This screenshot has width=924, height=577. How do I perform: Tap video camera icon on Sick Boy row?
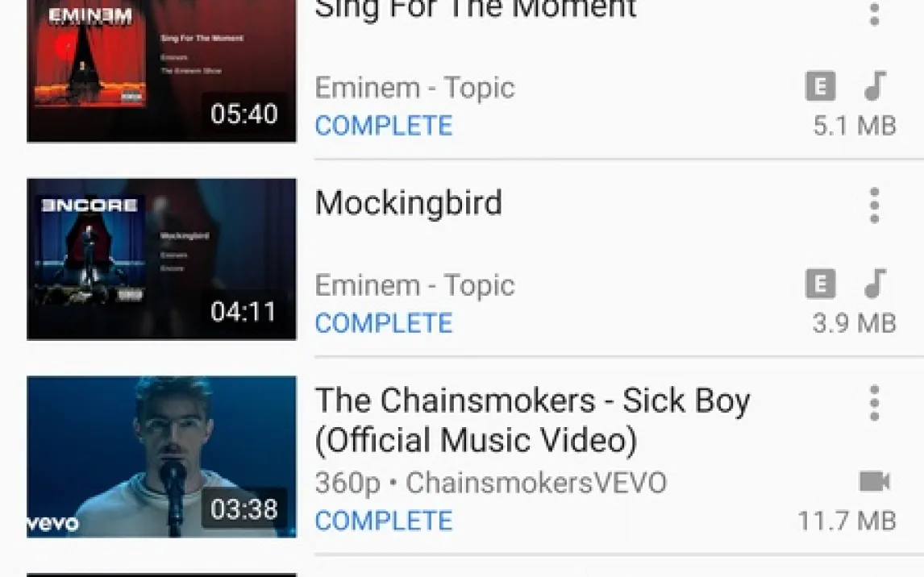[875, 482]
